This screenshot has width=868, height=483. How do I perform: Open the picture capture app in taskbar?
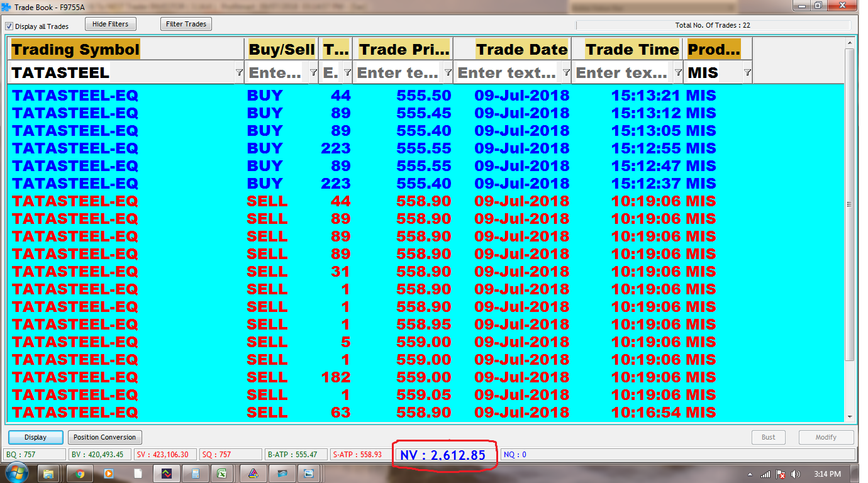pyautogui.click(x=309, y=474)
